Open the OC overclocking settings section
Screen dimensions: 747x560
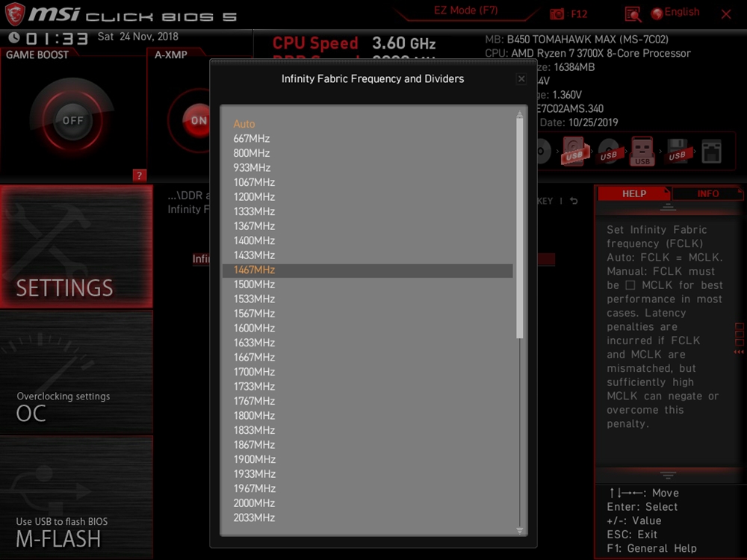pos(76,373)
